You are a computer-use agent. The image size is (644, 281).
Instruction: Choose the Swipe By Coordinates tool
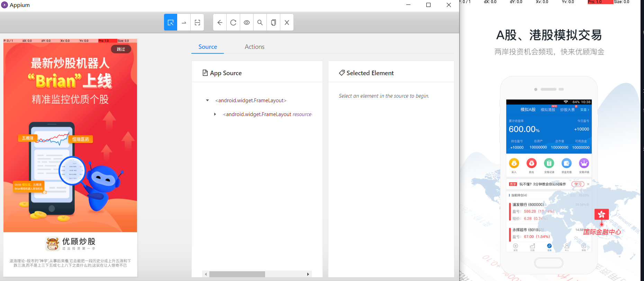point(184,23)
